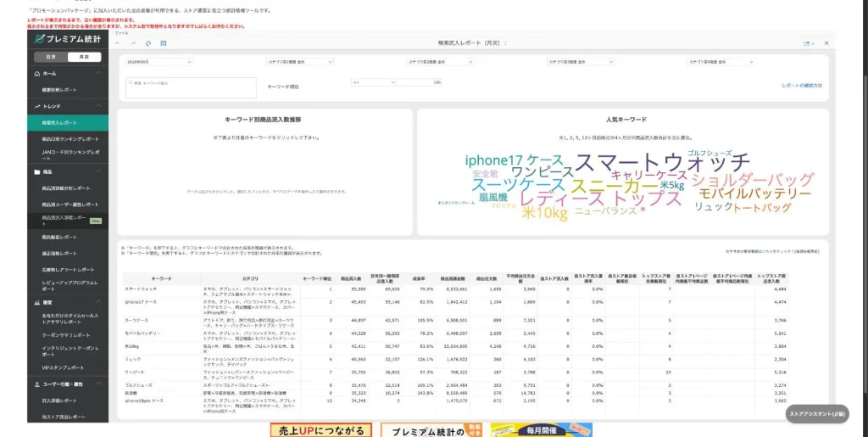Click the 米10kg keyword table cell
Screen dimensions: 868x437
pos(131,346)
